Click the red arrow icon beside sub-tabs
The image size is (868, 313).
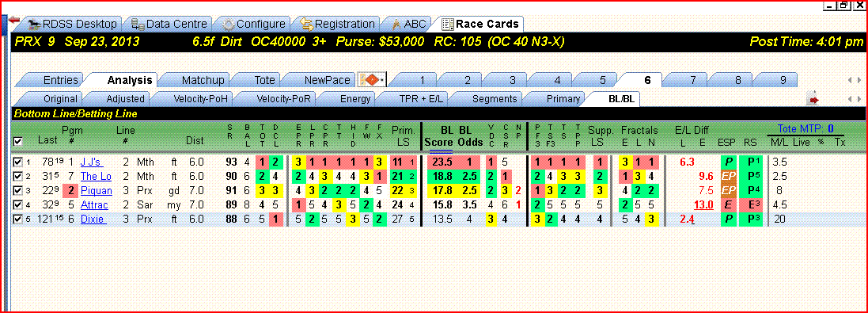click(813, 99)
